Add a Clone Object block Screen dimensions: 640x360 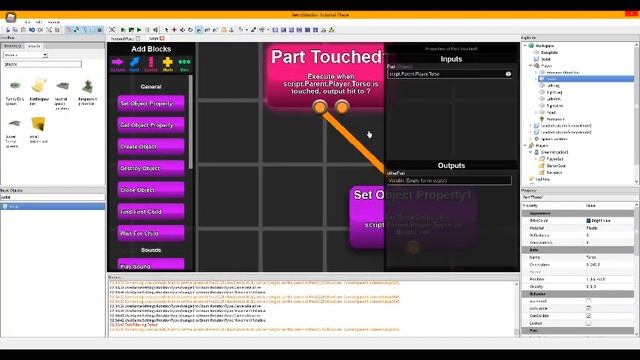[151, 190]
